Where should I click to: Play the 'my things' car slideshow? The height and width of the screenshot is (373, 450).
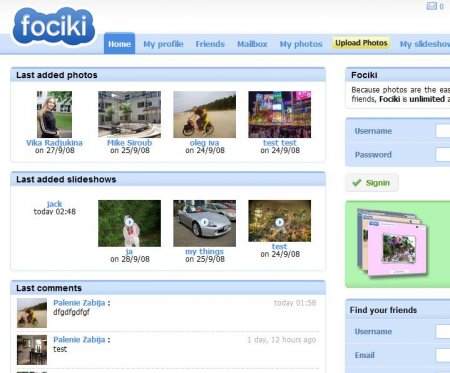pyautogui.click(x=204, y=223)
